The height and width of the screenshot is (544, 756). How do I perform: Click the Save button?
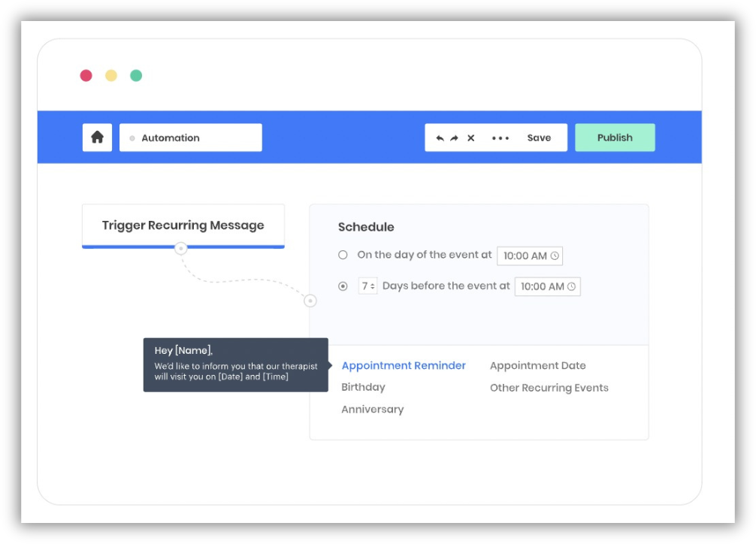(x=539, y=138)
